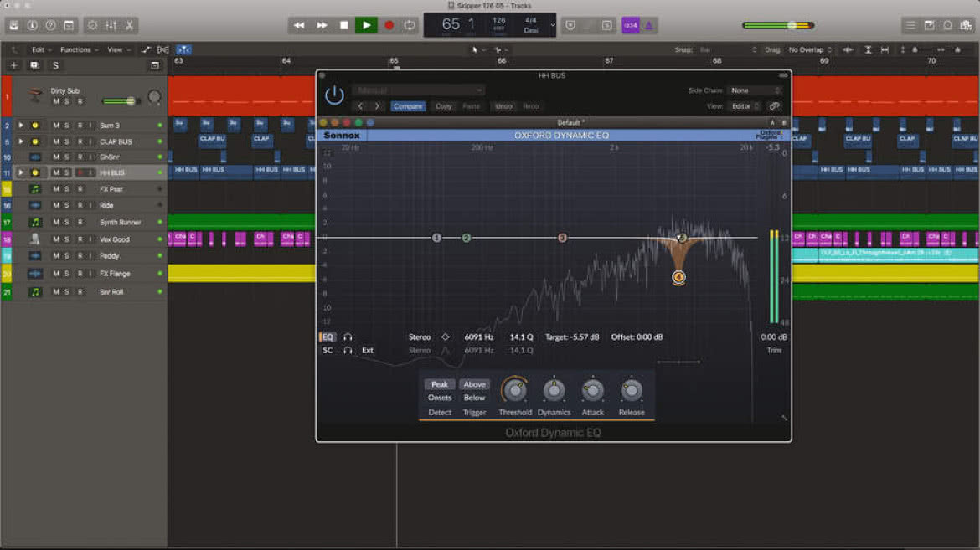Click the add new track plus button
Viewport: 980px width, 550px height.
click(x=13, y=65)
